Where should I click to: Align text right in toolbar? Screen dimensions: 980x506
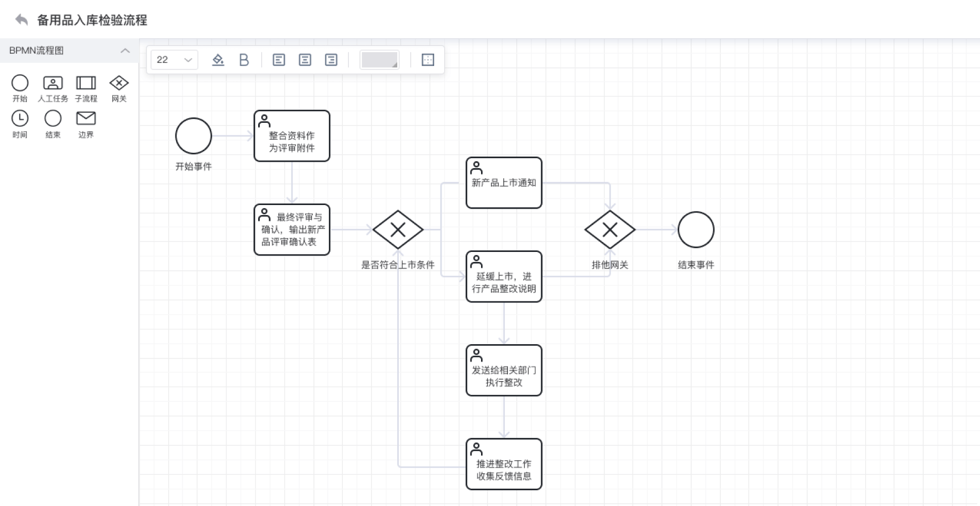click(x=331, y=60)
